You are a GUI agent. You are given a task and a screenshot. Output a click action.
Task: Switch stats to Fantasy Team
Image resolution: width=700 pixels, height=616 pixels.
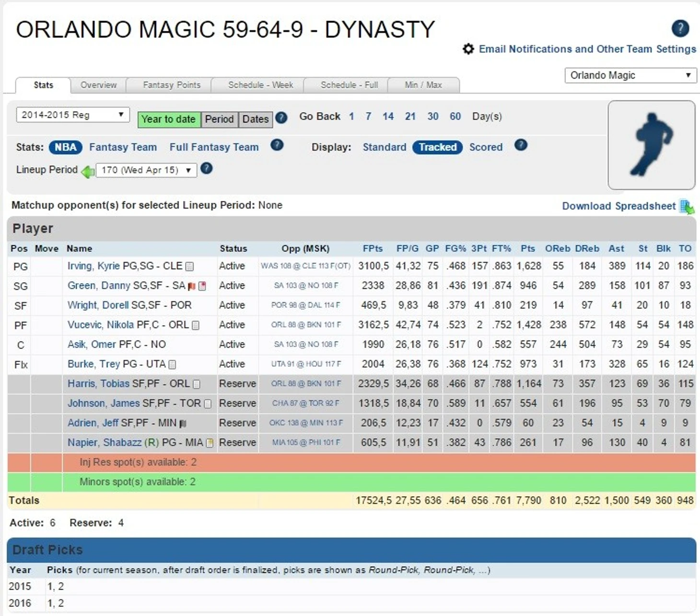click(x=123, y=147)
